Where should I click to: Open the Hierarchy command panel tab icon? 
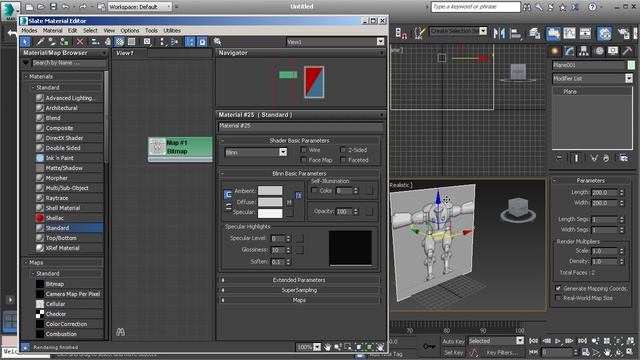(584, 51)
